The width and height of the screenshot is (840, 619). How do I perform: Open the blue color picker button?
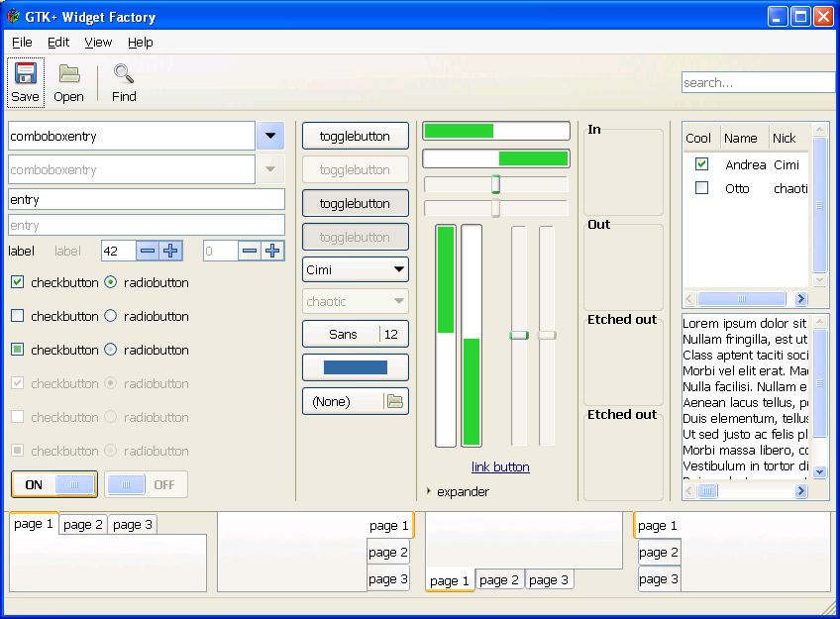click(x=356, y=367)
